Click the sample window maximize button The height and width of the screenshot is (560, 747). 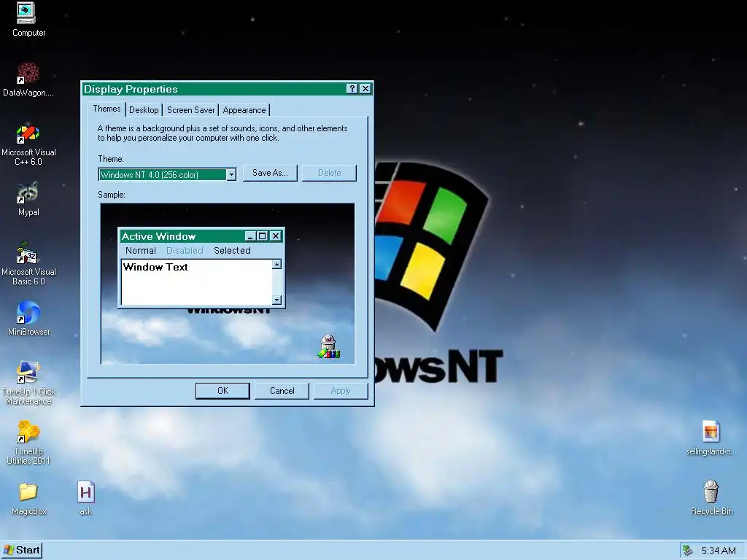pyautogui.click(x=262, y=236)
